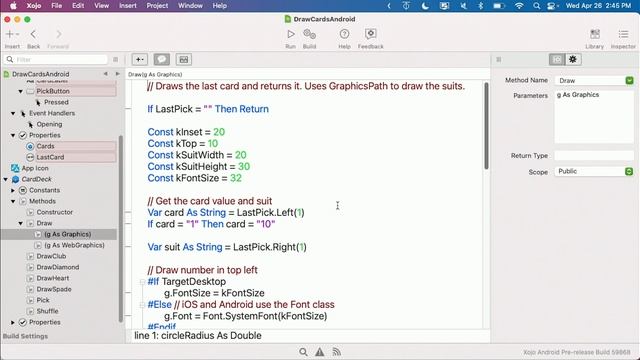Collapse the Draw method group

[x=20, y=224]
